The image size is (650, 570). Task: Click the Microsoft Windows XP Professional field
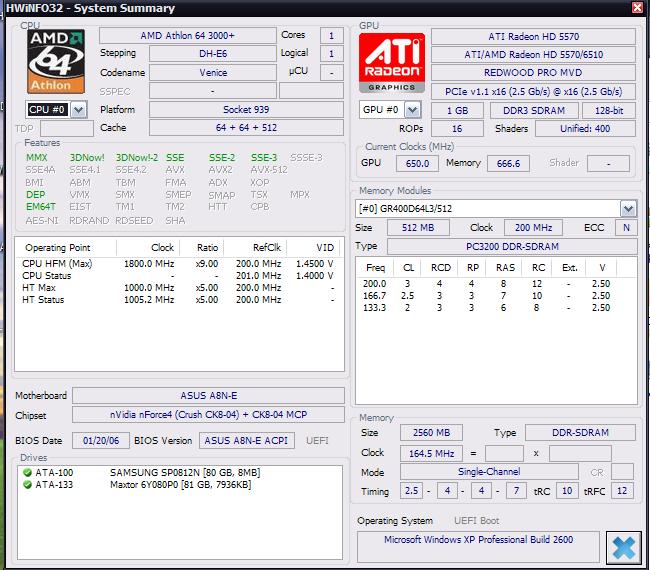[478, 546]
